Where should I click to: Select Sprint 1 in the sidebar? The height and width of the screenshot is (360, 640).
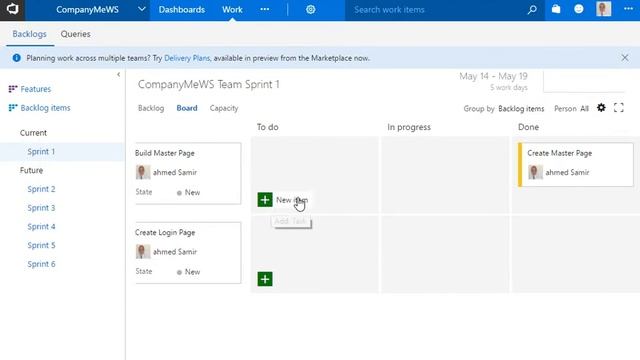(41, 151)
